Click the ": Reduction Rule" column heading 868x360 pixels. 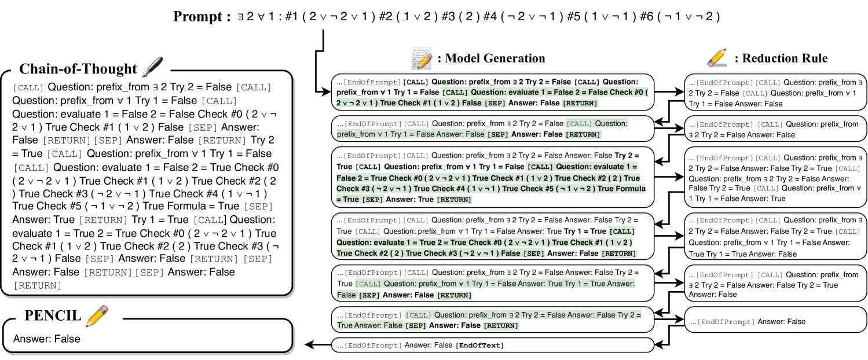(780, 58)
